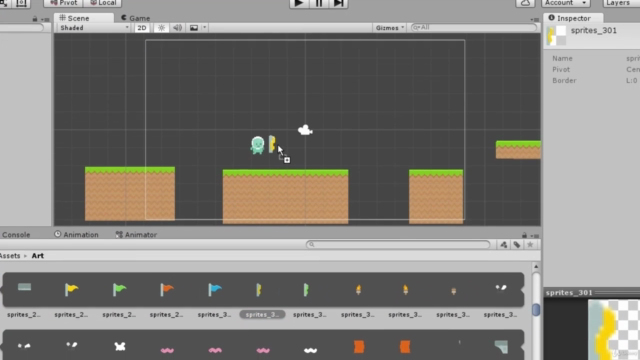Open the Animator tab
The image size is (640, 360).
[136, 235]
